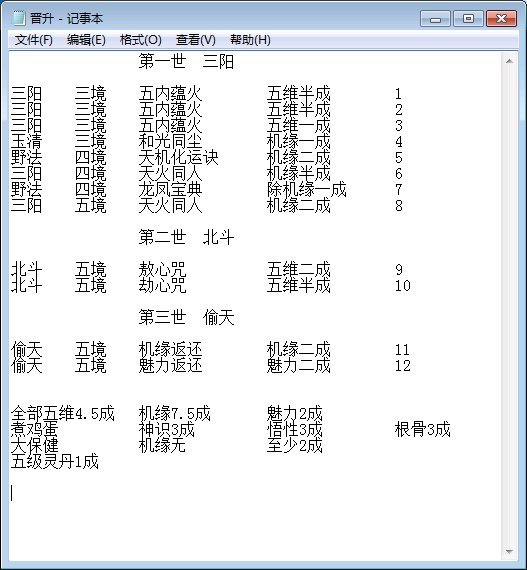Click the text 五维一成
The width and height of the screenshot is (527, 570).
pos(298,125)
